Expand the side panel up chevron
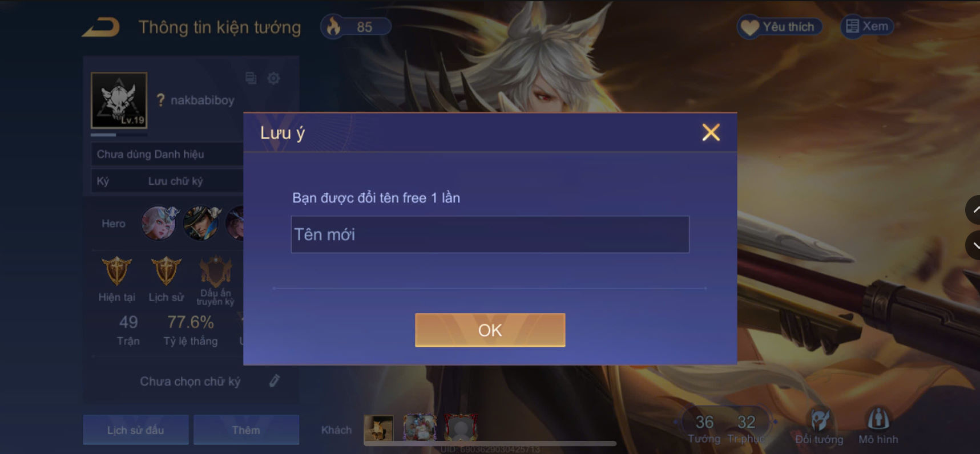 click(x=973, y=210)
